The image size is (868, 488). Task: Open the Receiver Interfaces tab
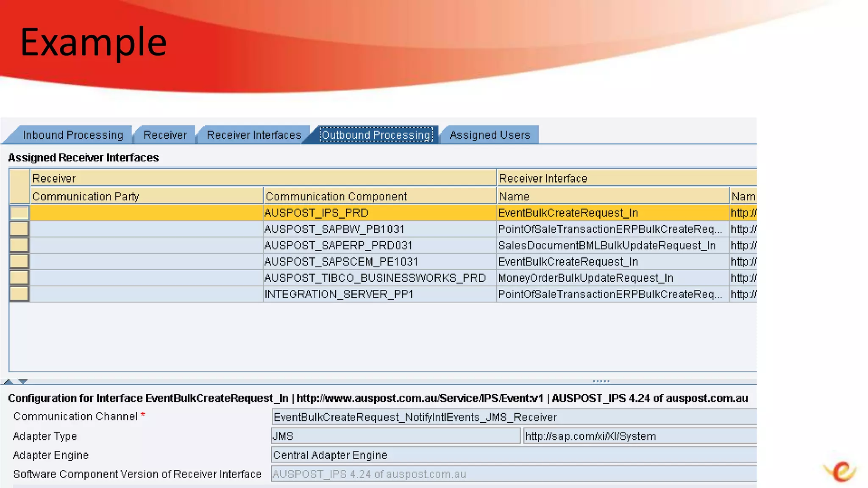254,135
